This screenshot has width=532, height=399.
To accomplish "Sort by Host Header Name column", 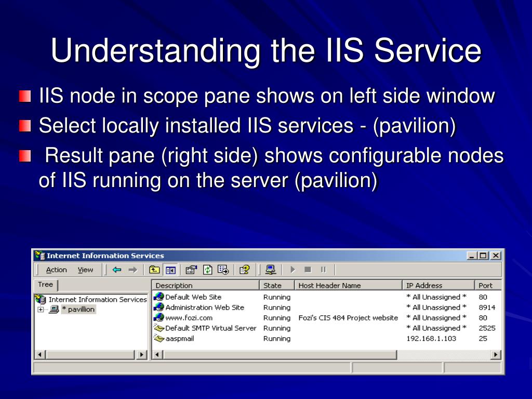I will tap(348, 285).
